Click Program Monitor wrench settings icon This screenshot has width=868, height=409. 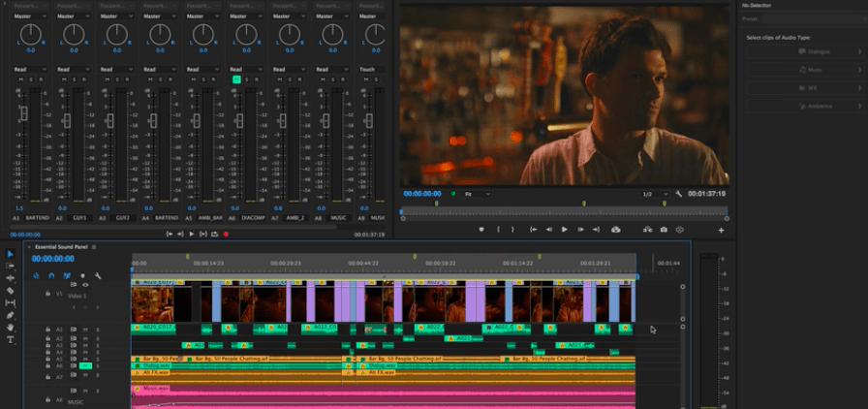pyautogui.click(x=679, y=194)
